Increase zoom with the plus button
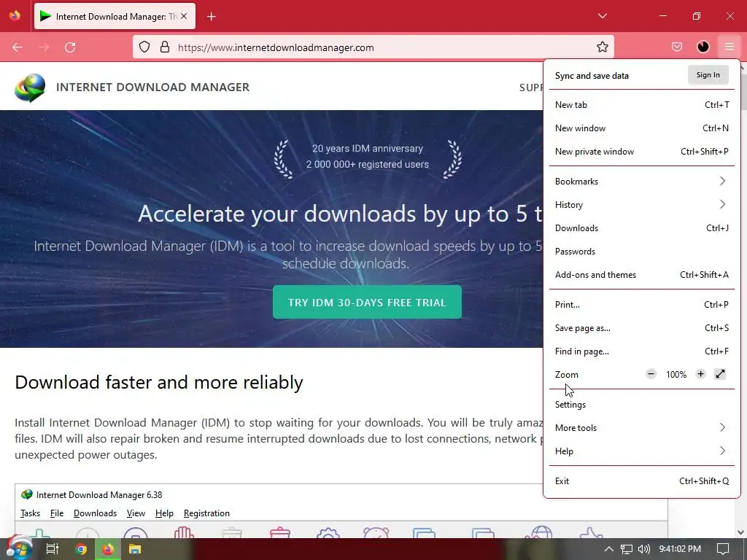Viewport: 747px width, 560px height. pos(700,374)
